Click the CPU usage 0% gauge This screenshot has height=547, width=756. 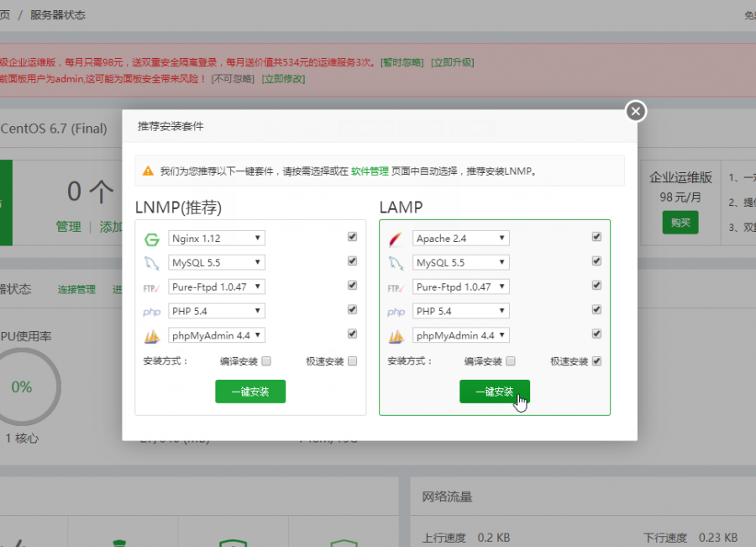(22, 387)
